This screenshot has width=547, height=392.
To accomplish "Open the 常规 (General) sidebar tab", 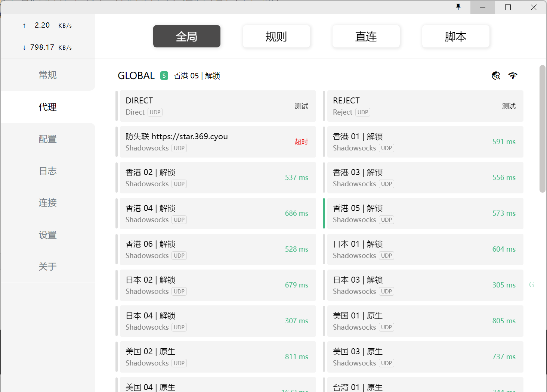I will [48, 75].
